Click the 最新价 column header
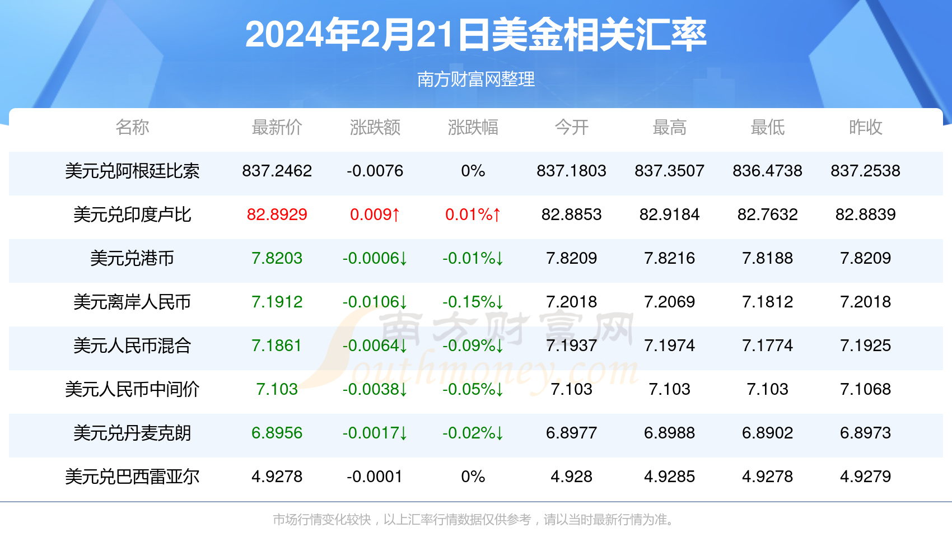 277,127
